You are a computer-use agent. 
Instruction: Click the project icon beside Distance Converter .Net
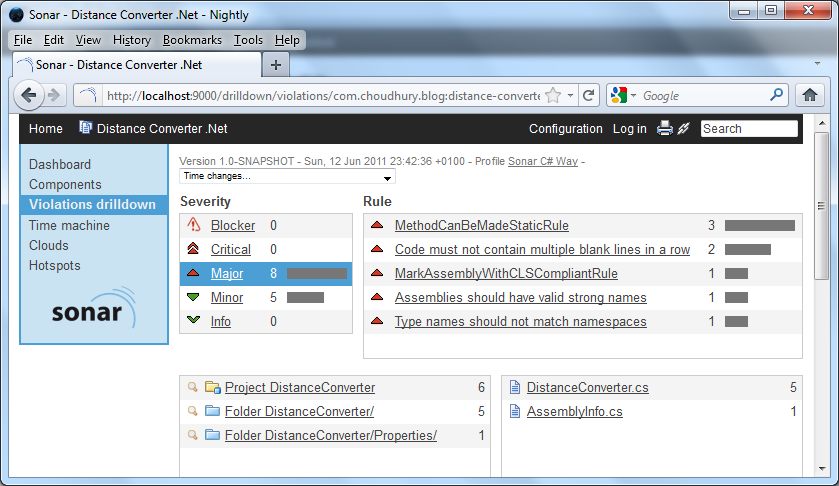click(x=85, y=127)
